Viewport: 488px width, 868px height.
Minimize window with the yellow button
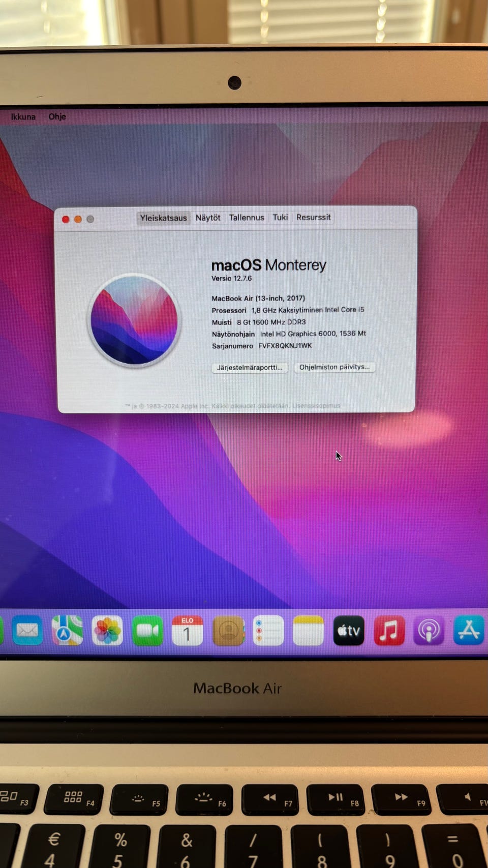[78, 219]
